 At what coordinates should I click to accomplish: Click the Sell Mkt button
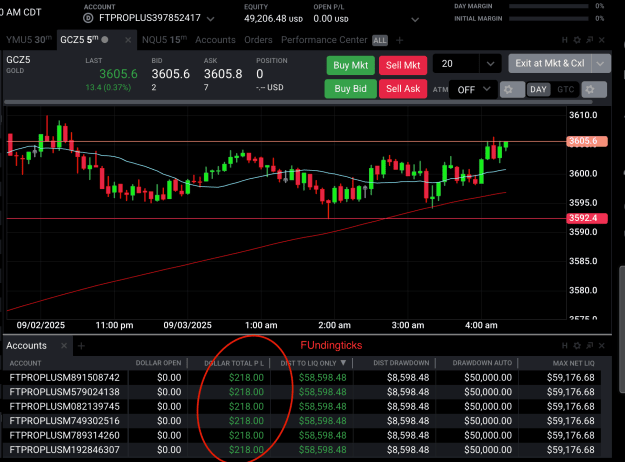coord(403,65)
